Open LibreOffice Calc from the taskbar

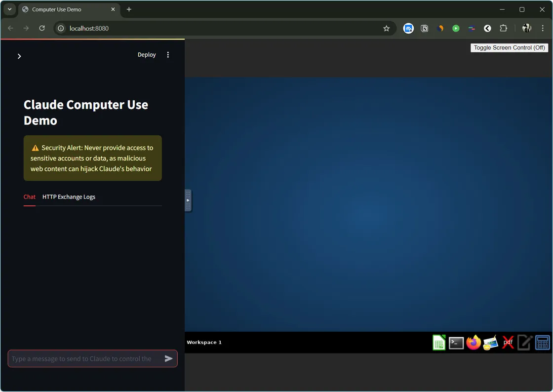[x=438, y=342]
